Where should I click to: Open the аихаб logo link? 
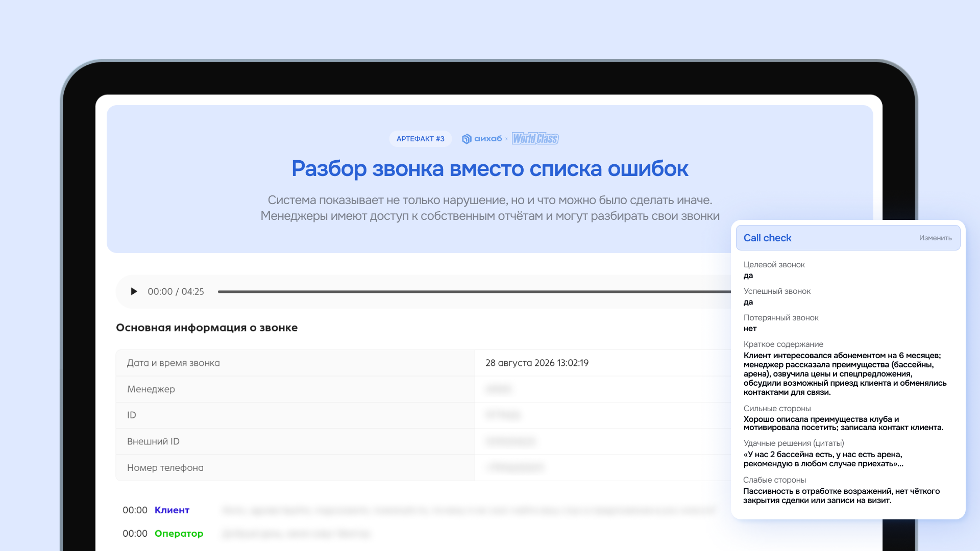[482, 139]
